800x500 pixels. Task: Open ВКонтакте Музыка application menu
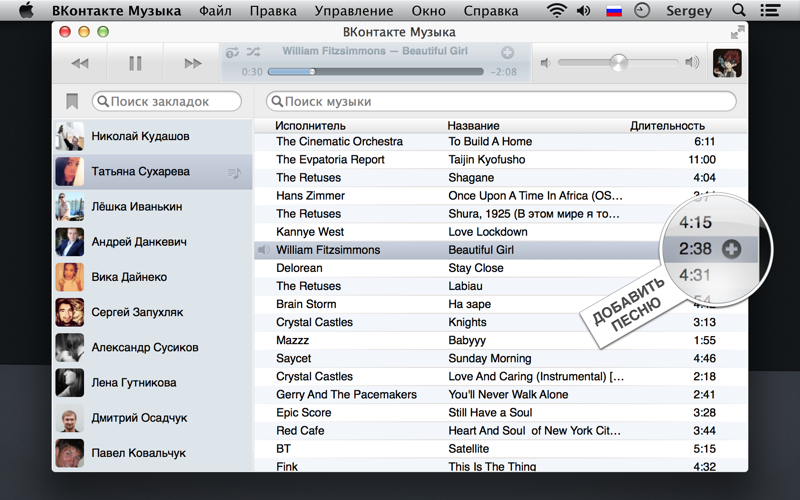[116, 11]
